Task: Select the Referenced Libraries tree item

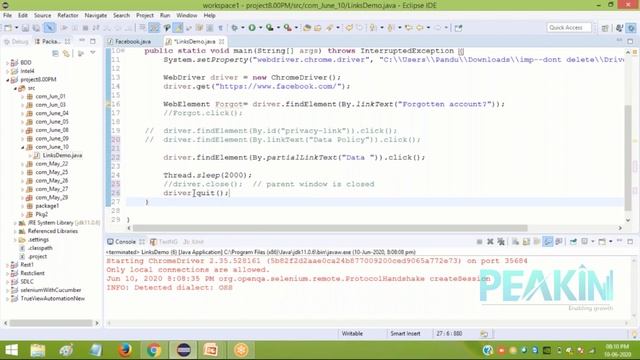Action: coord(52,231)
